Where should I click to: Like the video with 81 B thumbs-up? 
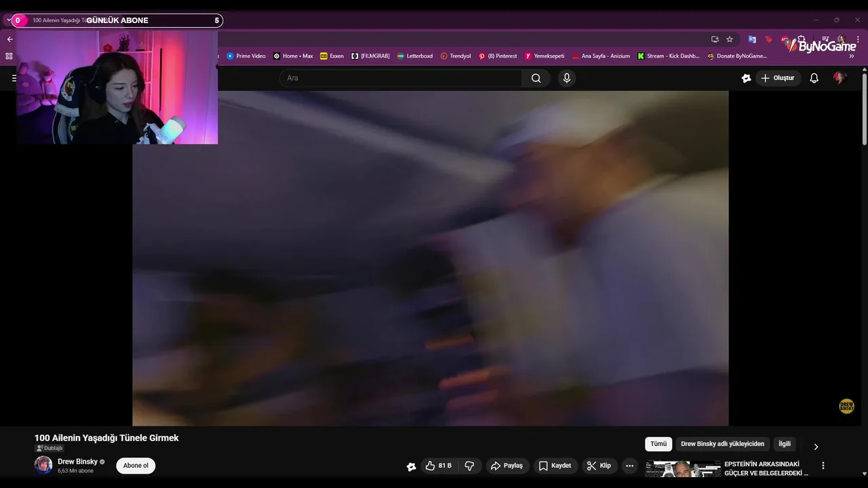click(438, 466)
